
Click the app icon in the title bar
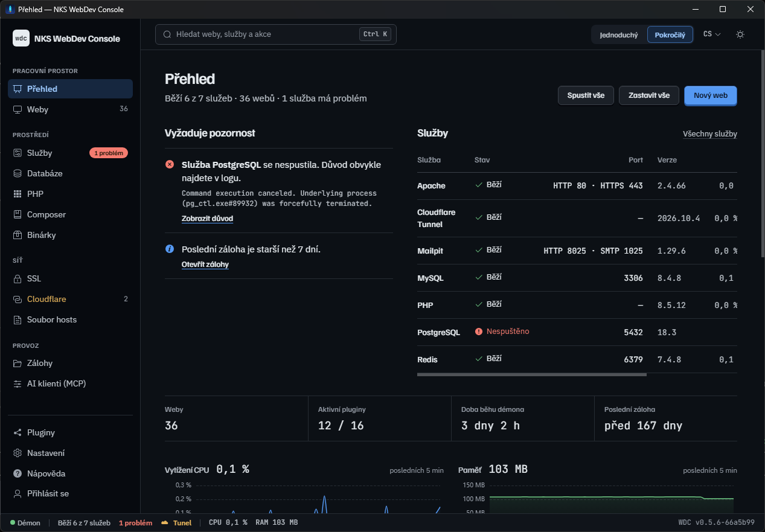[10, 9]
